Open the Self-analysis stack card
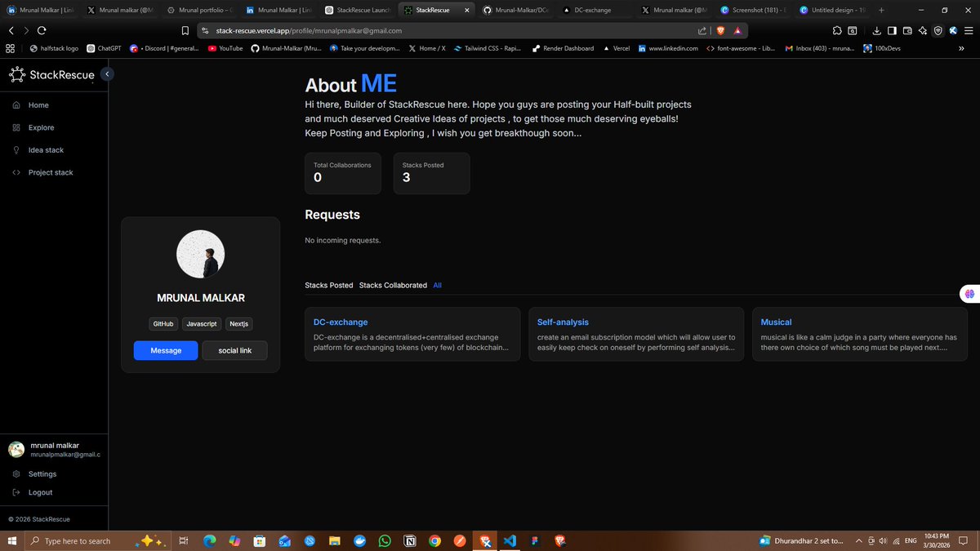The image size is (980, 551). tap(636, 334)
